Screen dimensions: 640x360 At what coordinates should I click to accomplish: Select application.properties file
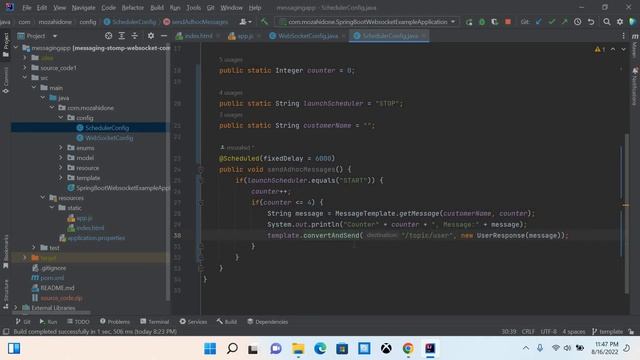[x=96, y=238]
